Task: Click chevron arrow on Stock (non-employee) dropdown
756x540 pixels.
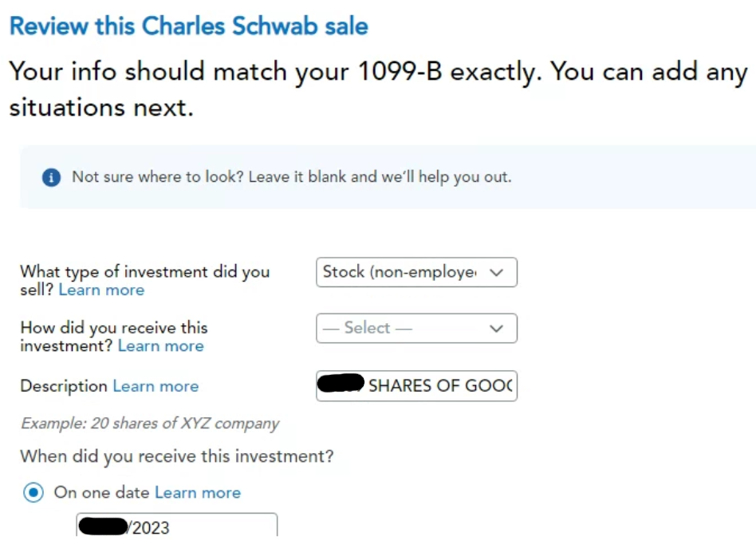Action: pos(497,273)
